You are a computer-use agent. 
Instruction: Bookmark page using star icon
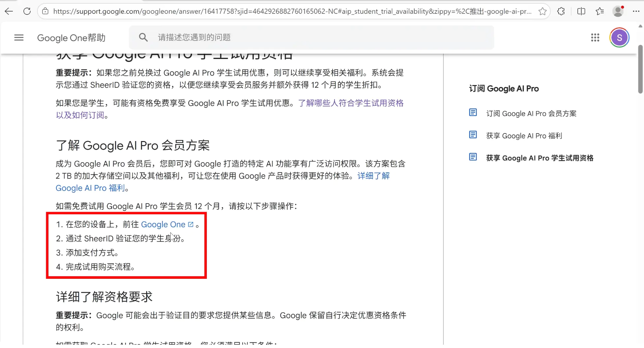point(542,11)
